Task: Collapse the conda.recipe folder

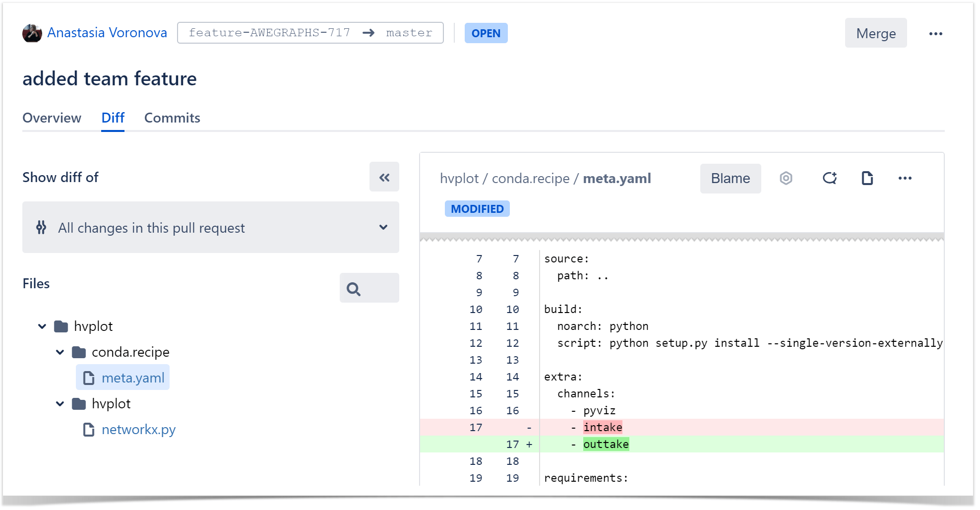Action: (x=60, y=352)
